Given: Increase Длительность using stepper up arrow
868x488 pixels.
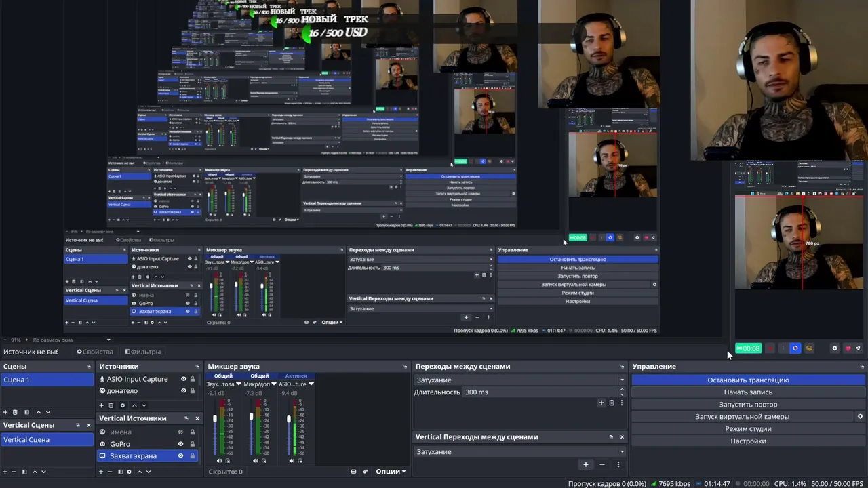Looking at the screenshot, I should (x=622, y=390).
